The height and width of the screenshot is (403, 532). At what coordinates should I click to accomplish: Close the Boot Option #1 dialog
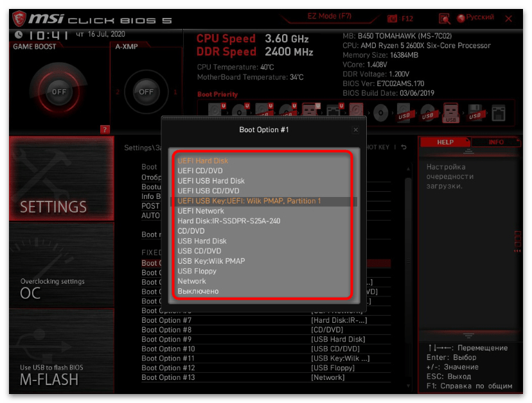click(x=355, y=130)
